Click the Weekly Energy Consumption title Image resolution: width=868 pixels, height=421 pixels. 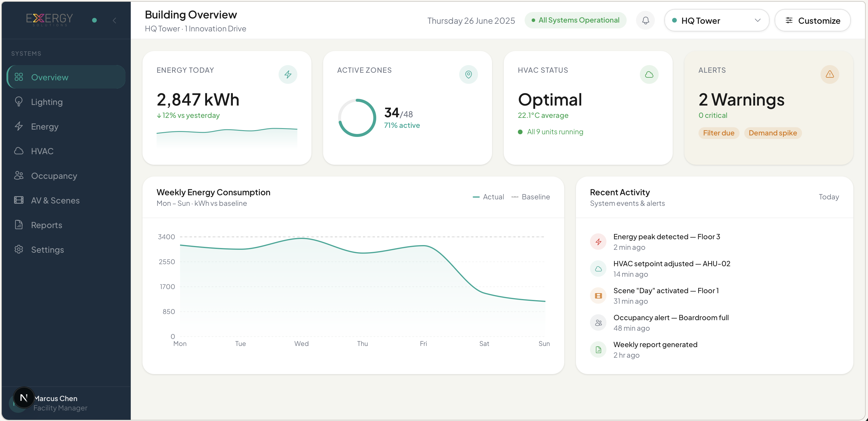pyautogui.click(x=213, y=192)
